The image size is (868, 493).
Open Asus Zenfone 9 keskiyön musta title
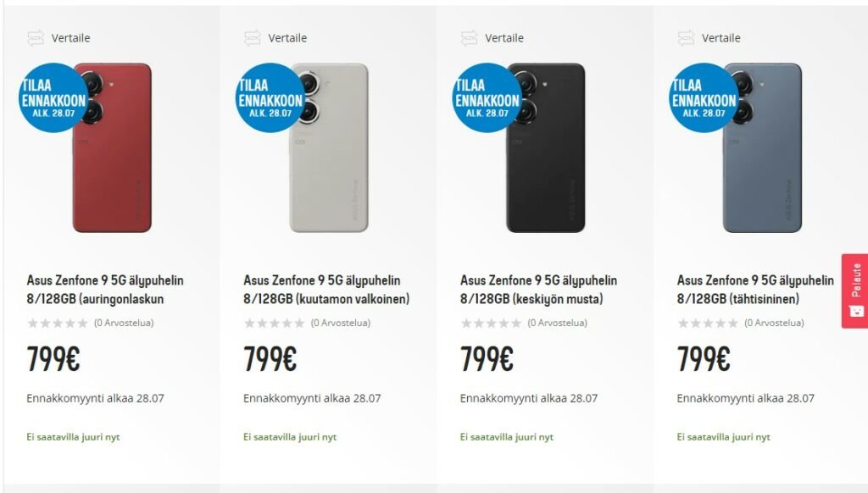(538, 290)
